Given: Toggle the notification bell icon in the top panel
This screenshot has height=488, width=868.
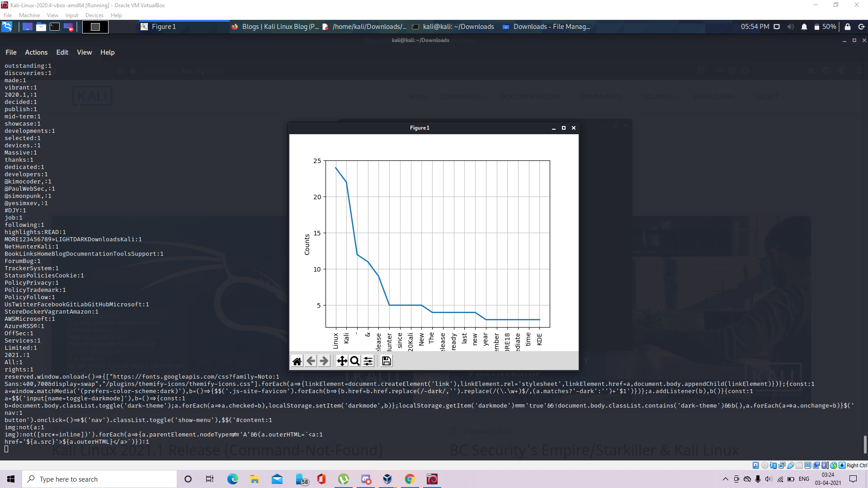Looking at the screenshot, I should pyautogui.click(x=804, y=27).
